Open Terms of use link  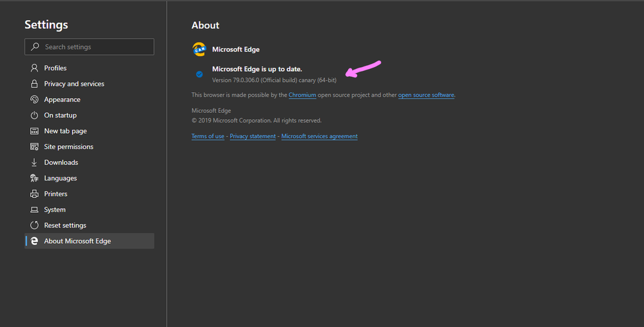click(208, 136)
